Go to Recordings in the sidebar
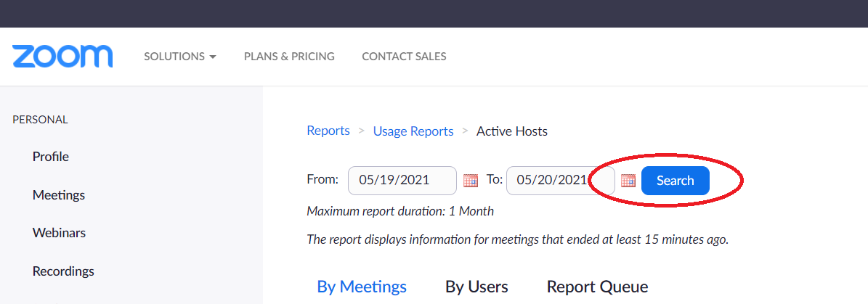The image size is (868, 304). 63,271
